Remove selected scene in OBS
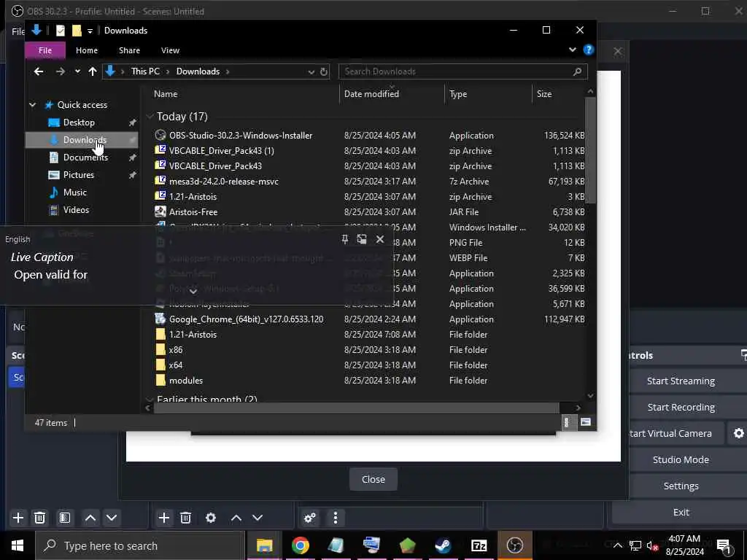The height and width of the screenshot is (560, 747). point(40,518)
